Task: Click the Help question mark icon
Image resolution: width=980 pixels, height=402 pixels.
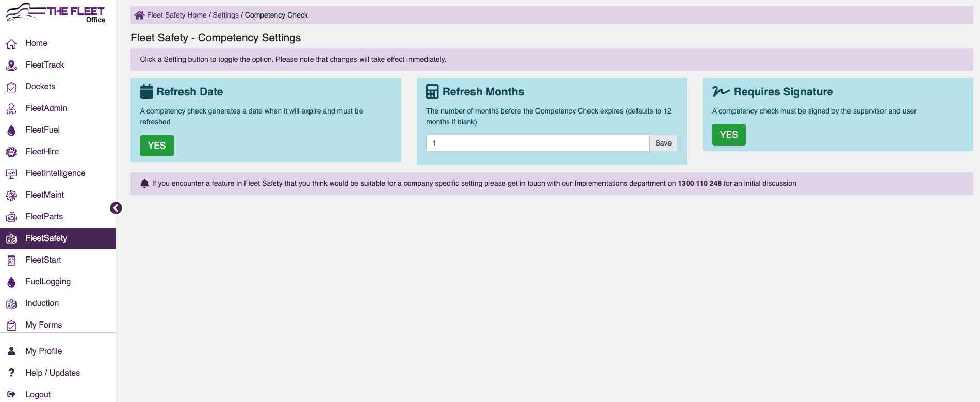Action: [x=11, y=373]
